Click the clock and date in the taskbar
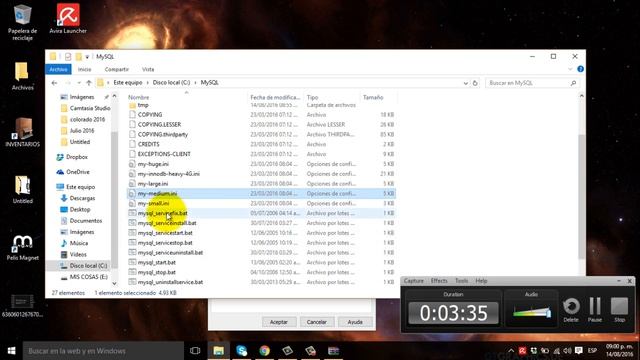This screenshot has height=360, width=640. click(x=620, y=351)
